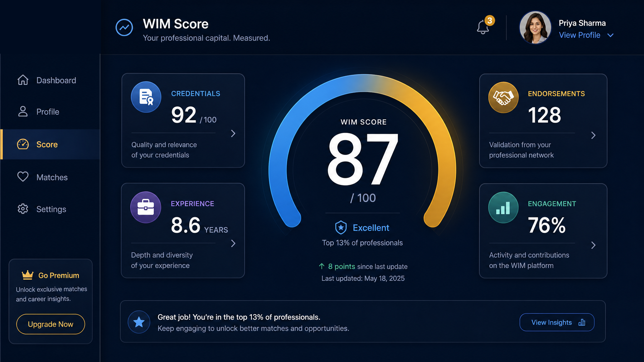Image resolution: width=644 pixels, height=362 pixels.
Task: Click the ENGAGEMENT card heading
Action: (552, 204)
